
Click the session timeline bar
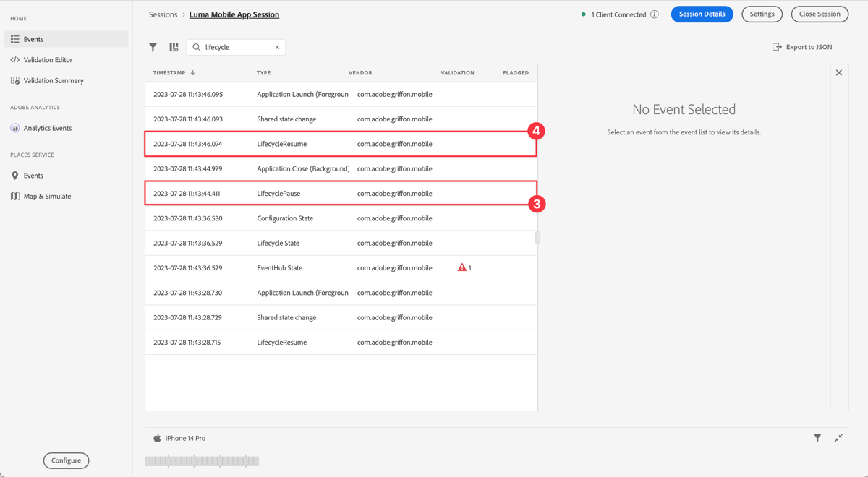click(x=202, y=460)
